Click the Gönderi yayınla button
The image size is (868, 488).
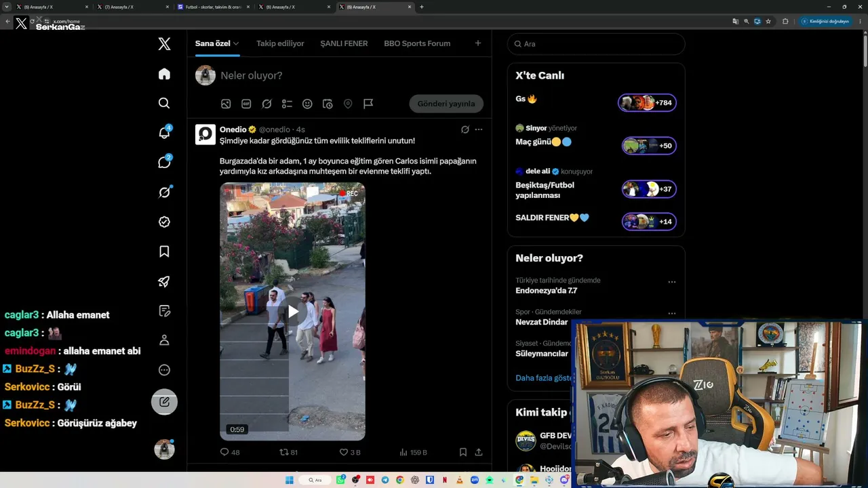[x=446, y=104]
